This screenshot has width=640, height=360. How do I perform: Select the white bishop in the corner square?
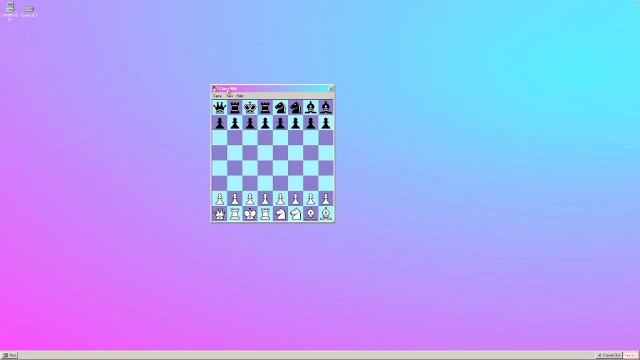pyautogui.click(x=326, y=214)
